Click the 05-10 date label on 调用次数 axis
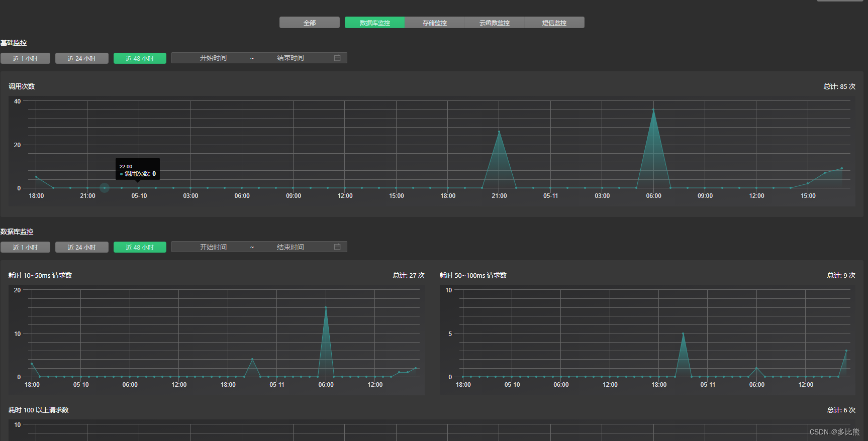868x441 pixels. (x=139, y=196)
